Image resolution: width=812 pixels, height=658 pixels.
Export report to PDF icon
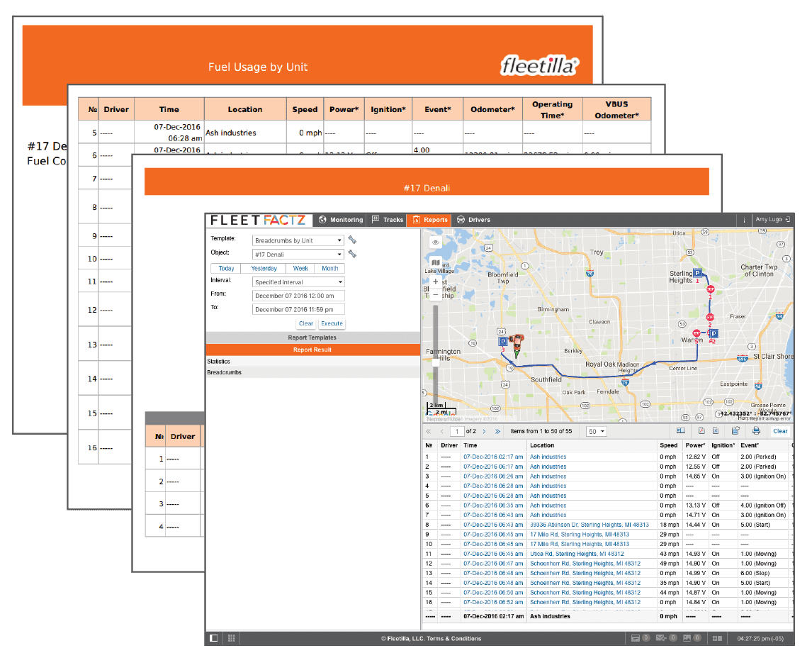pyautogui.click(x=701, y=431)
